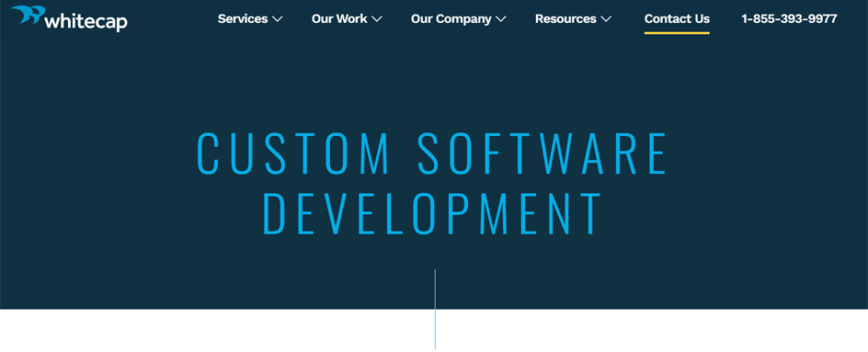The height and width of the screenshot is (352, 868).
Task: Open the Our Company menu
Action: tap(451, 18)
